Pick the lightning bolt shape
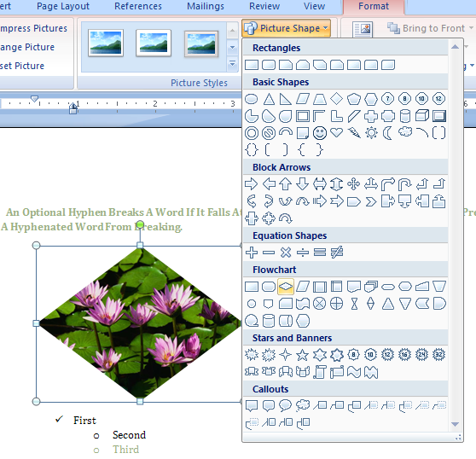The height and width of the screenshot is (459, 476). pos(354,133)
